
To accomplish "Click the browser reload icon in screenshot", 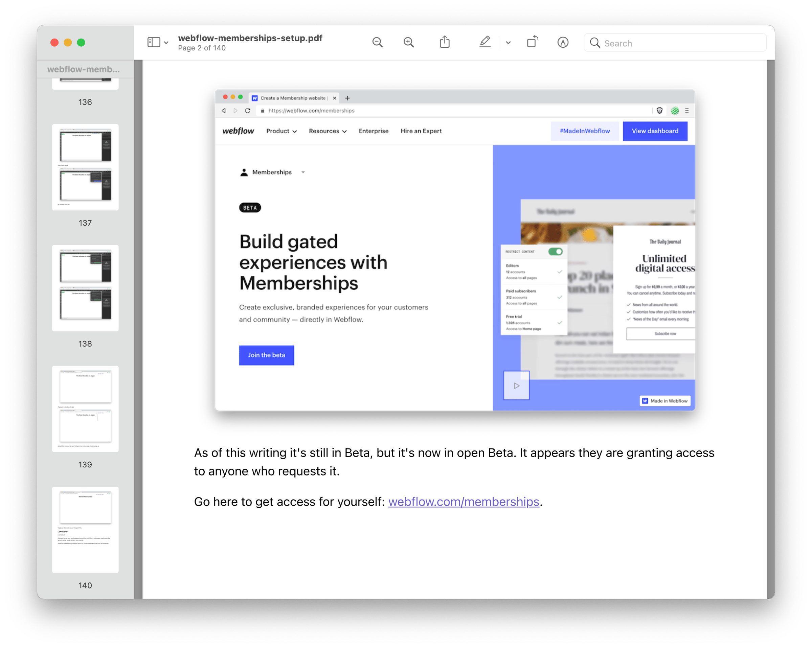I will pyautogui.click(x=247, y=111).
